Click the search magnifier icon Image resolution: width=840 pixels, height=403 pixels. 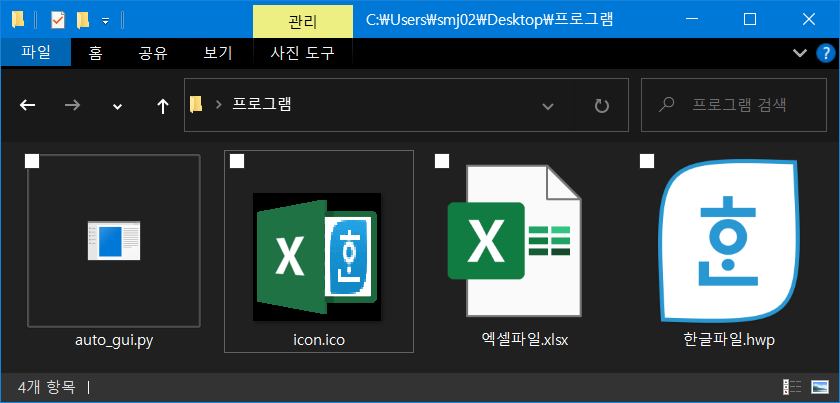coord(666,105)
